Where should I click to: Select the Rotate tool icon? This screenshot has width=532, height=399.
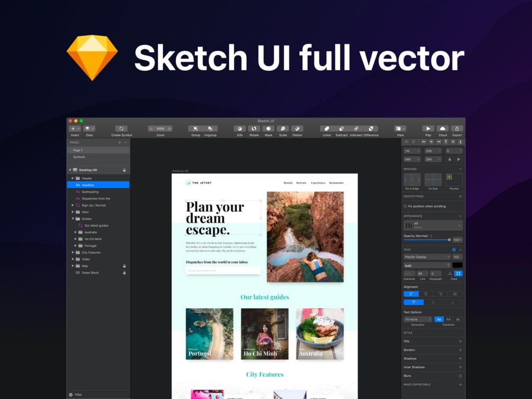point(254,128)
